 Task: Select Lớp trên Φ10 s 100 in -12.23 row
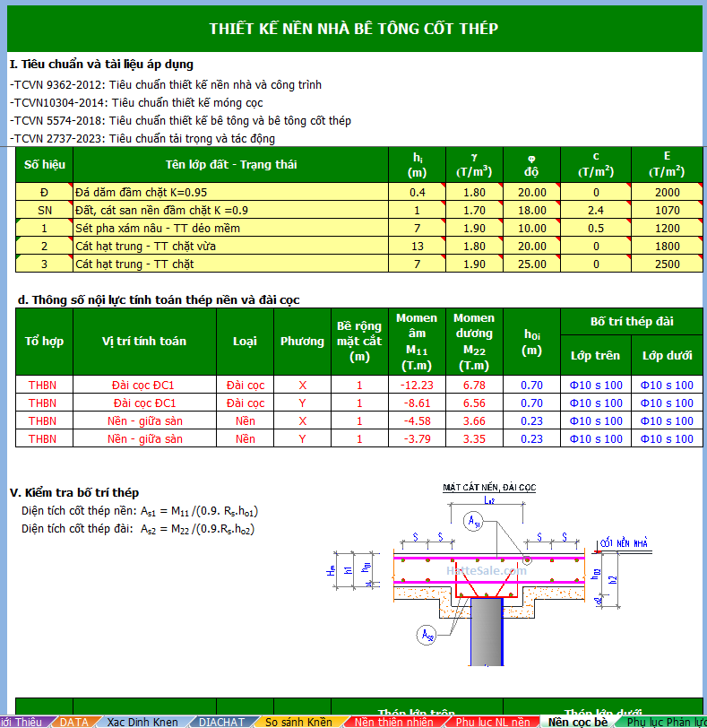596,386
